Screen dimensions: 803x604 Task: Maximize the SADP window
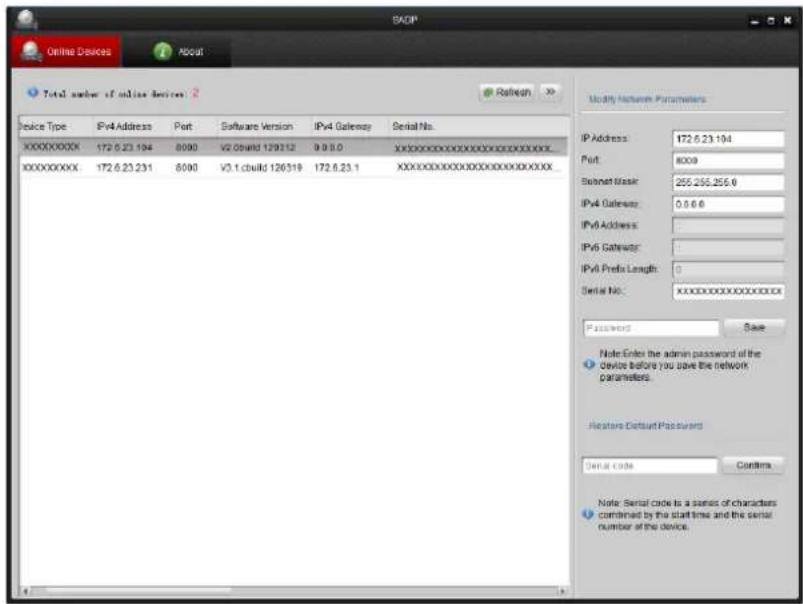pyautogui.click(x=770, y=21)
